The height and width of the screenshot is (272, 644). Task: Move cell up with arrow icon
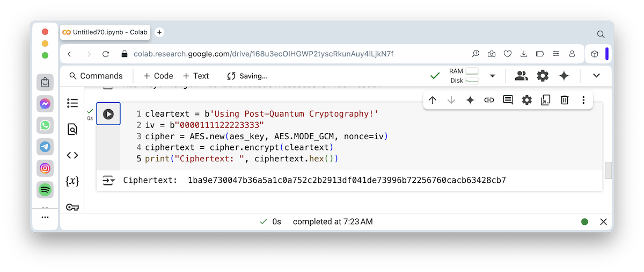coord(433,100)
